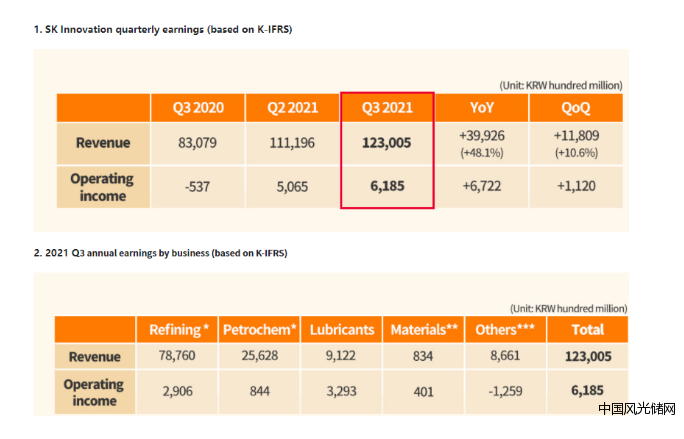The image size is (684, 439).
Task: Click the +39,926 YoY revenue value
Action: [482, 136]
